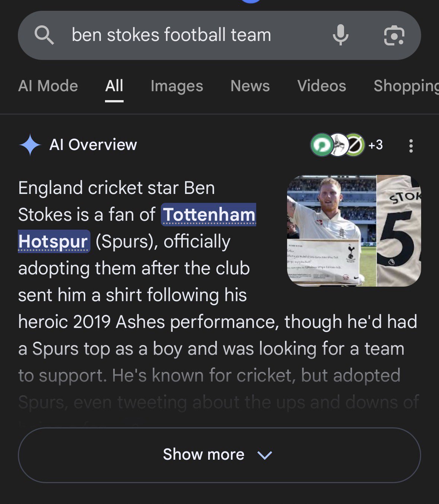Expand overview using the Show more chevron
Image resolution: width=439 pixels, height=504 pixels.
click(265, 455)
